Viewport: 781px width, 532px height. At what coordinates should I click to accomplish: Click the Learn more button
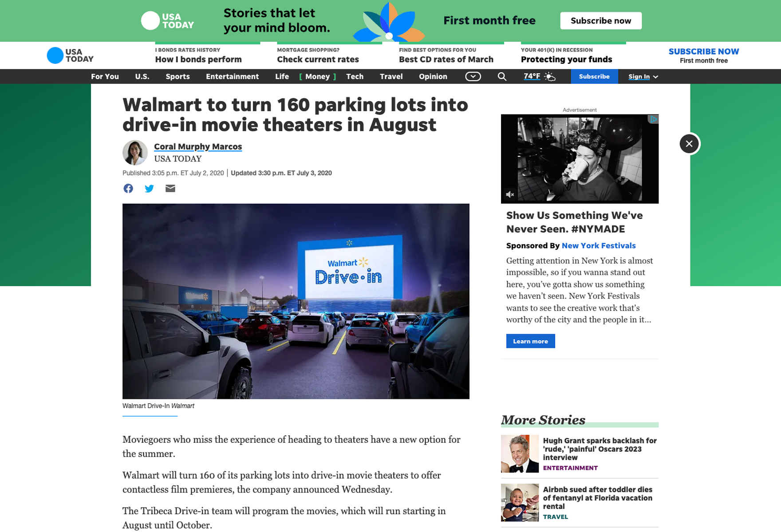coord(530,341)
